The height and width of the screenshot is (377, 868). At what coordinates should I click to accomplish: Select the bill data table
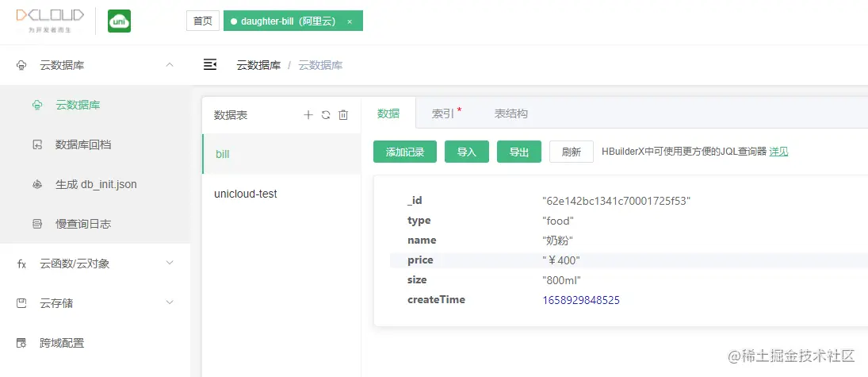pyautogui.click(x=281, y=154)
